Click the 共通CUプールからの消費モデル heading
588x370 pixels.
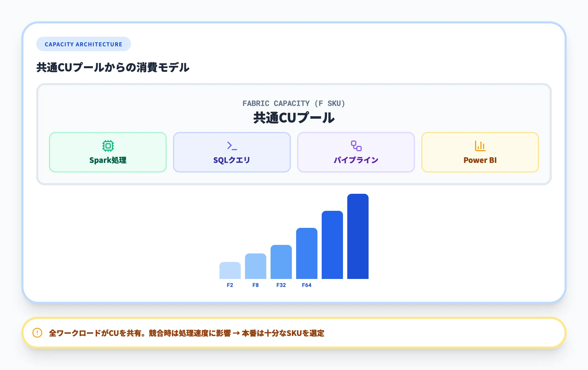tap(113, 68)
